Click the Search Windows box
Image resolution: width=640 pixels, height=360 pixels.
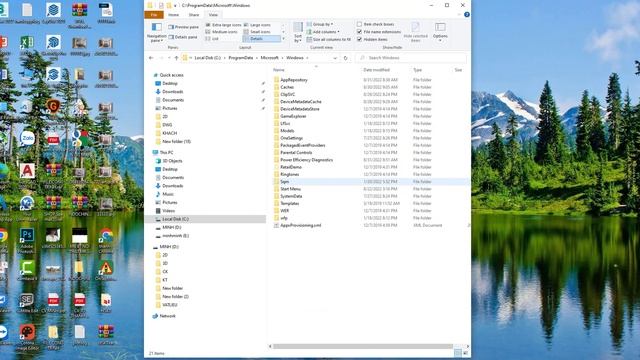[411, 58]
